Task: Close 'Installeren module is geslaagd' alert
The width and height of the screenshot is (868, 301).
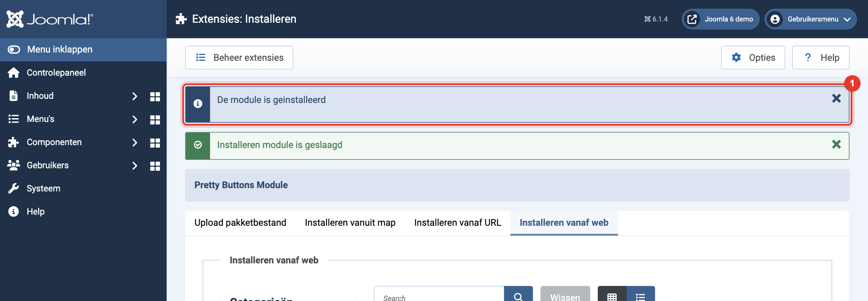Action: point(836,144)
